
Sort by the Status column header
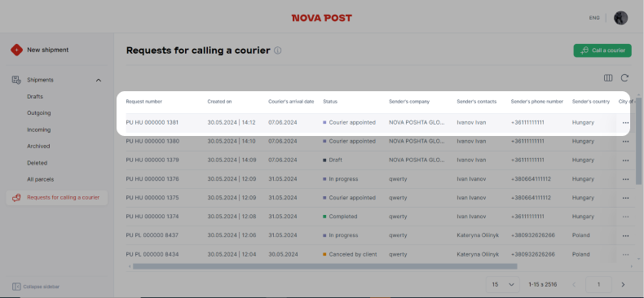click(330, 102)
